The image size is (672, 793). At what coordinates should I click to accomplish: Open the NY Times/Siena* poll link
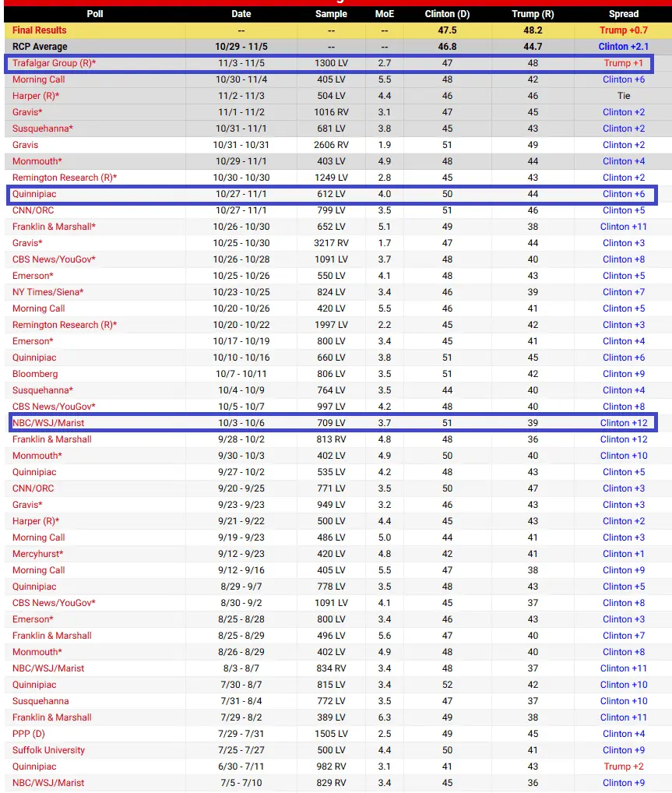[x=48, y=292]
